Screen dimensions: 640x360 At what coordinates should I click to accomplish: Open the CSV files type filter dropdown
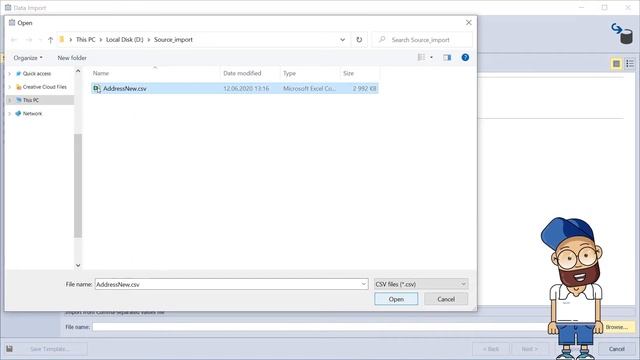(421, 284)
